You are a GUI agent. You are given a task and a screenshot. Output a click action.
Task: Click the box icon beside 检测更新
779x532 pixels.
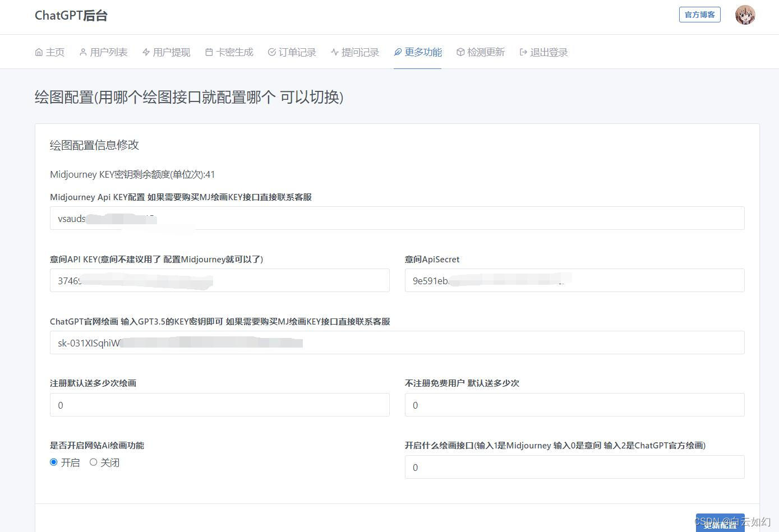[x=460, y=52]
